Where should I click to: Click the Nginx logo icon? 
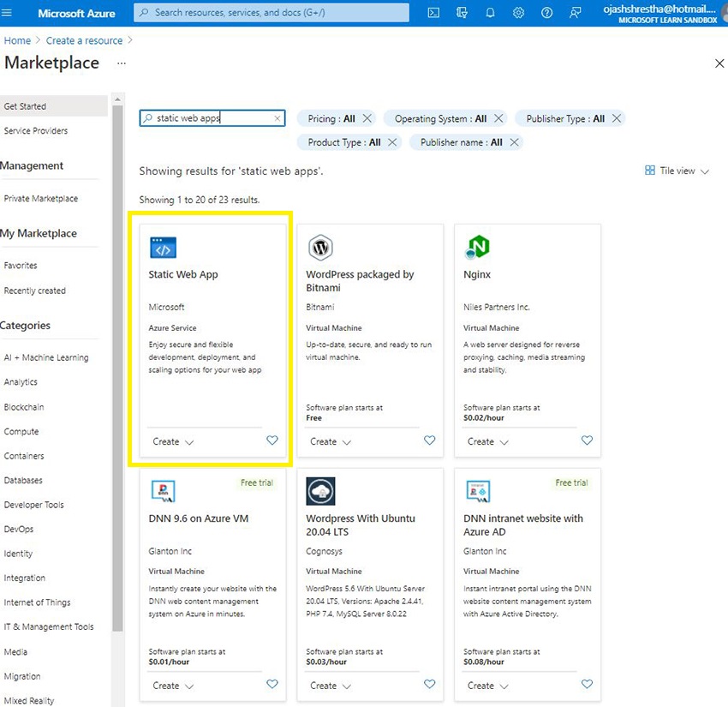pyautogui.click(x=477, y=247)
